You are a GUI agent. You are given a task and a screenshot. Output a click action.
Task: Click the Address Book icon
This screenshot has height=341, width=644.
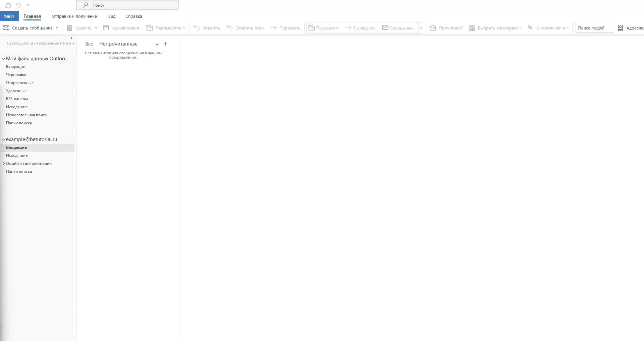click(620, 28)
